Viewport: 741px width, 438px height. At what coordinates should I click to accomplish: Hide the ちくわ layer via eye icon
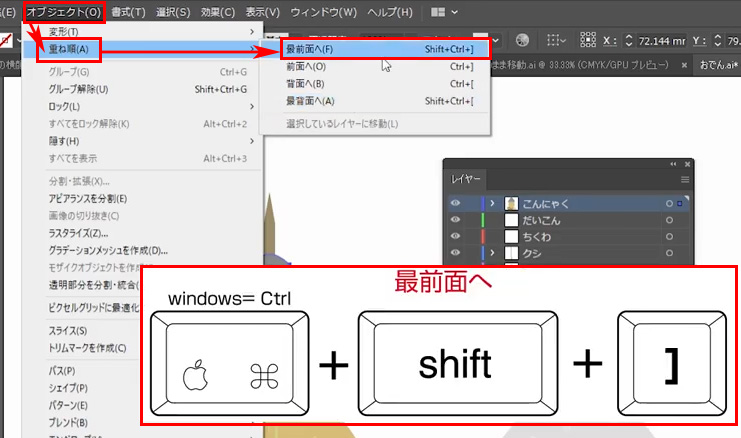pyautogui.click(x=455, y=236)
